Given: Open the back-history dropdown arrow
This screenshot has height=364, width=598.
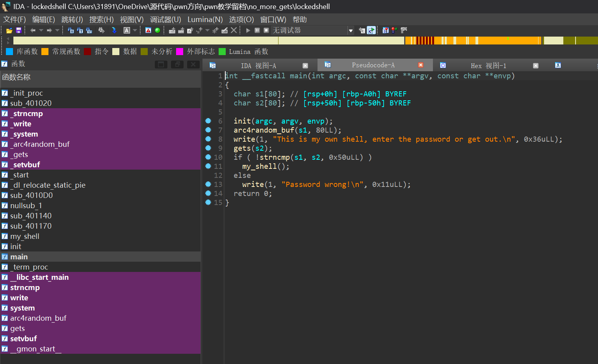Looking at the screenshot, I should click(41, 30).
